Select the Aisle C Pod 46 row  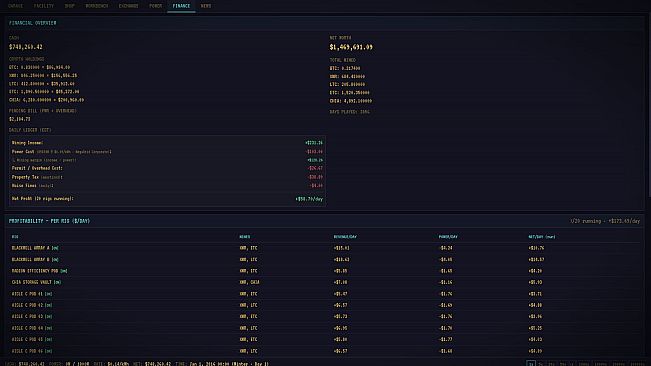325,351
